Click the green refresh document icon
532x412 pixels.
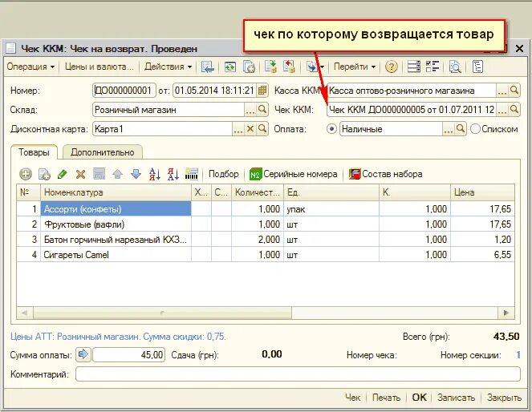(229, 67)
